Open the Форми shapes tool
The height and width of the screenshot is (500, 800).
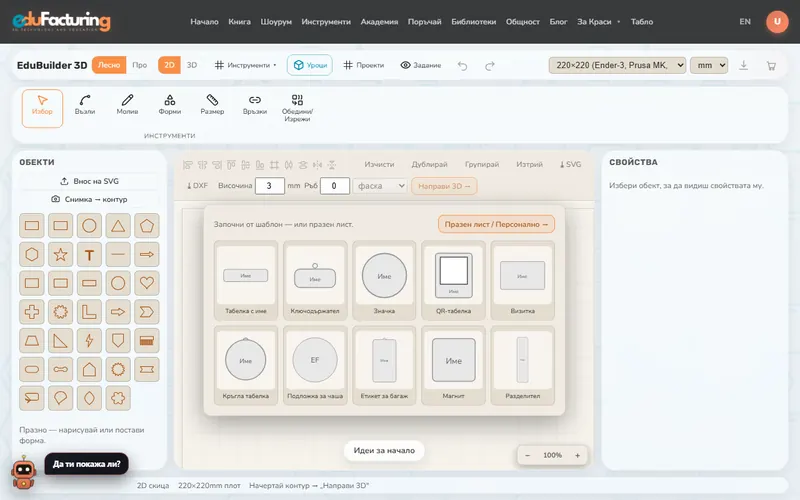(x=170, y=105)
